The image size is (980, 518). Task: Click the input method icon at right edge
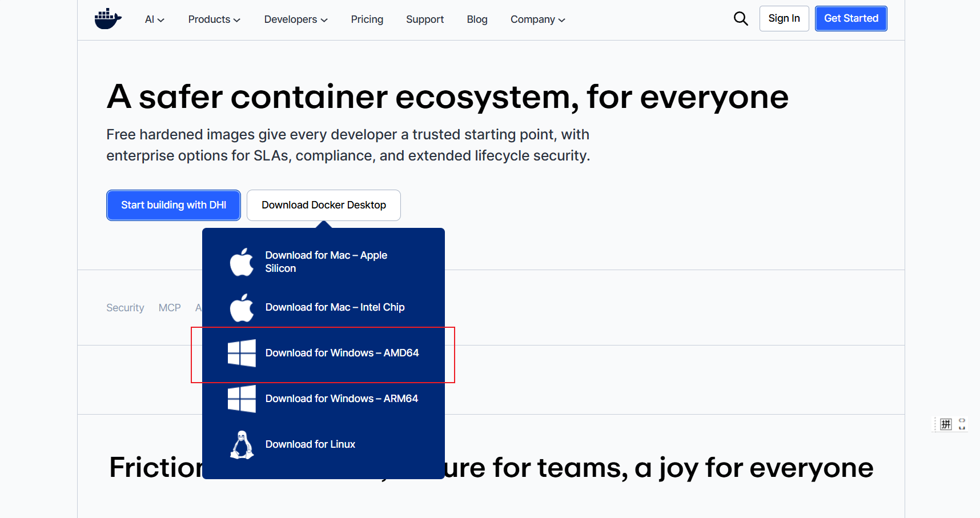point(946,424)
